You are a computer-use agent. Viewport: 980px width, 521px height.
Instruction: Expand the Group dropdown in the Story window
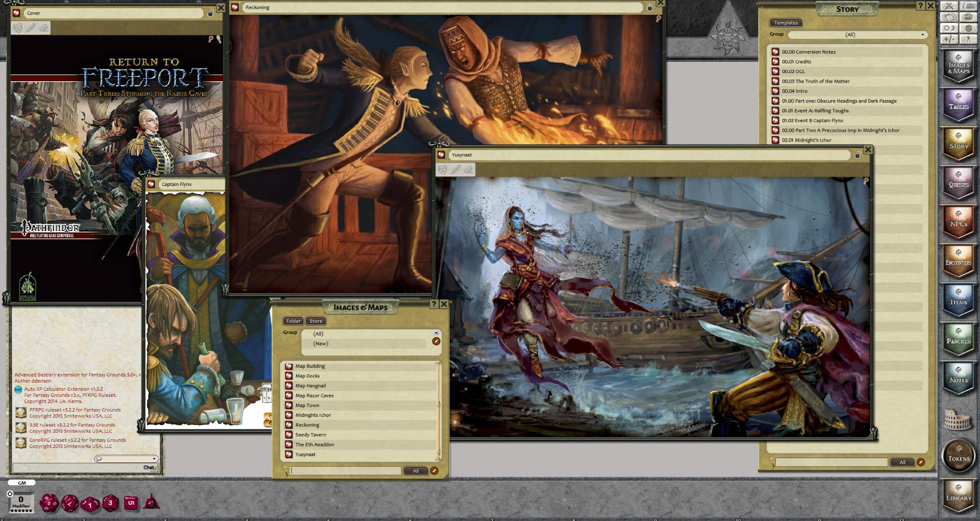coord(922,34)
